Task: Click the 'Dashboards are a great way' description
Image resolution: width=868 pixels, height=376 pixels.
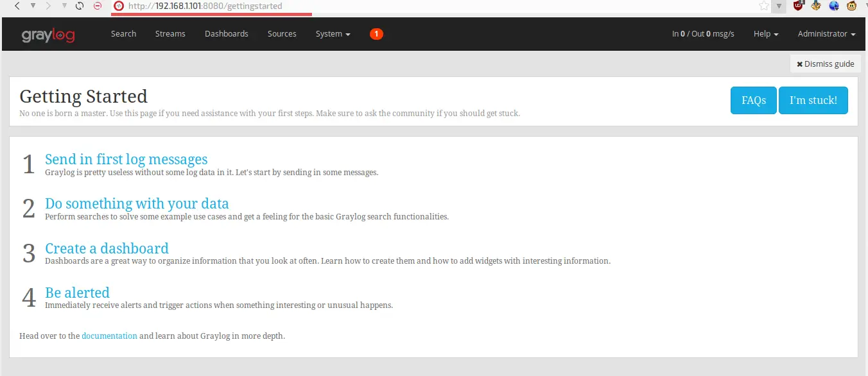Action: pyautogui.click(x=327, y=261)
